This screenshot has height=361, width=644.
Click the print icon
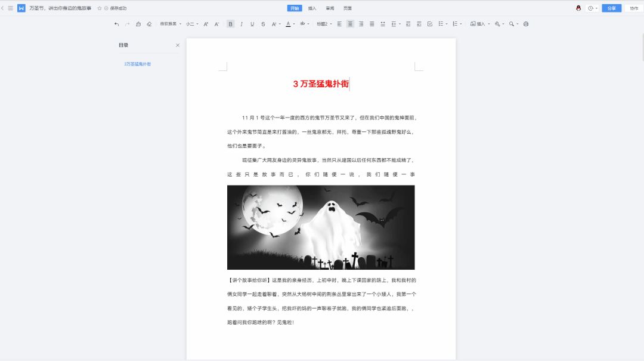[525, 24]
